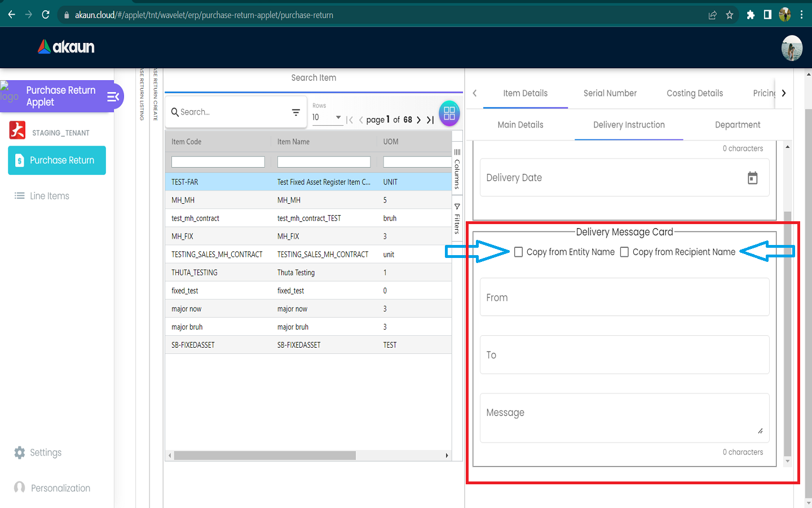This screenshot has width=812, height=508.
Task: Click the grid view icon near pagination
Action: tap(449, 113)
